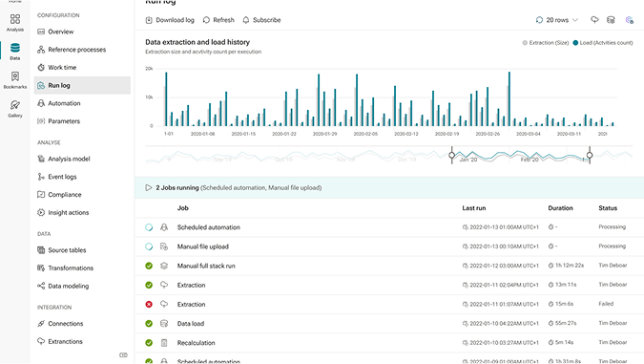644x364 pixels.
Task: Sort by the Duration column header
Action: tap(560, 208)
